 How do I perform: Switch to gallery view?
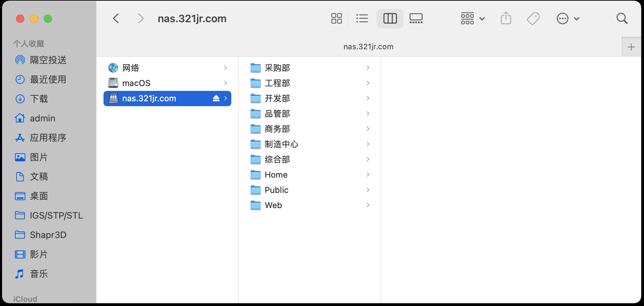pyautogui.click(x=416, y=18)
